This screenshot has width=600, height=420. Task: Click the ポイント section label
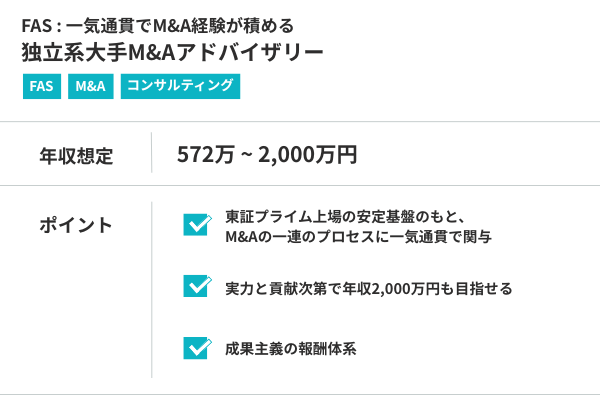[x=76, y=224]
